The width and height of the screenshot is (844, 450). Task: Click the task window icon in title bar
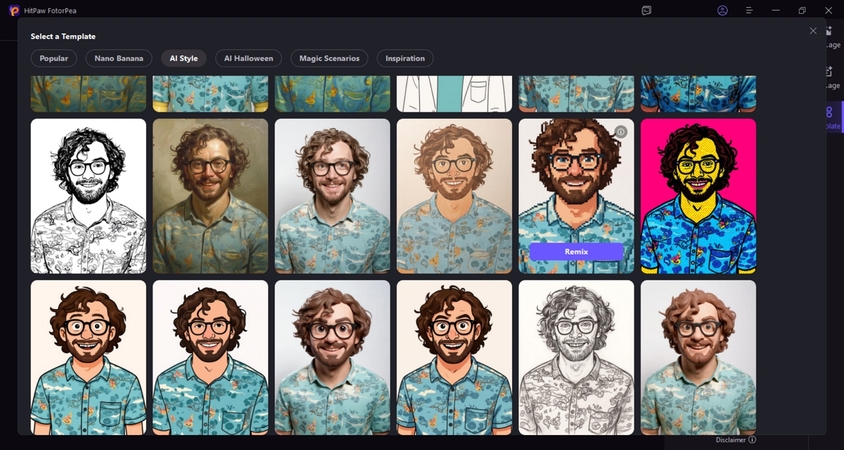click(x=646, y=10)
